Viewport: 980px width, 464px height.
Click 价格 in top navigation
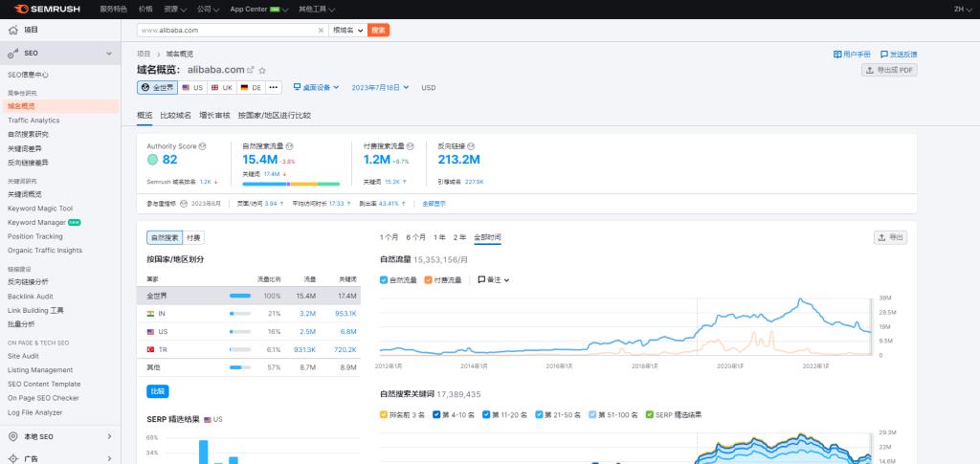145,10
